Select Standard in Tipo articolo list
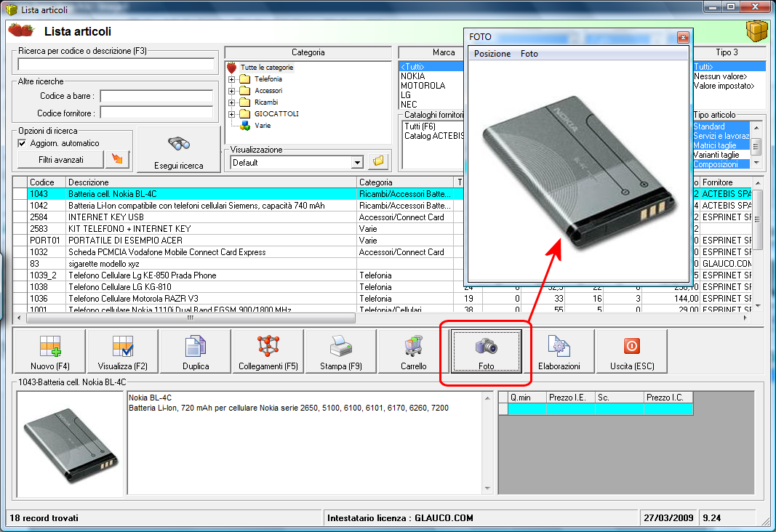 pos(721,126)
